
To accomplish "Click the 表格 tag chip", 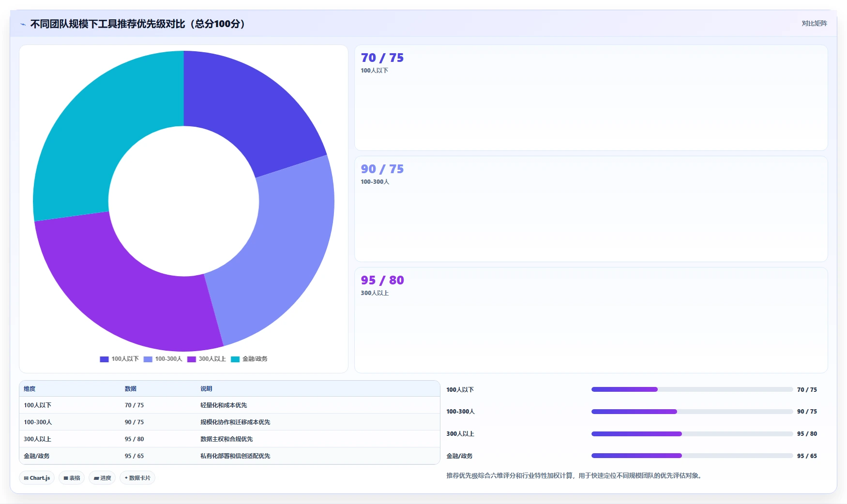I will click(x=72, y=478).
